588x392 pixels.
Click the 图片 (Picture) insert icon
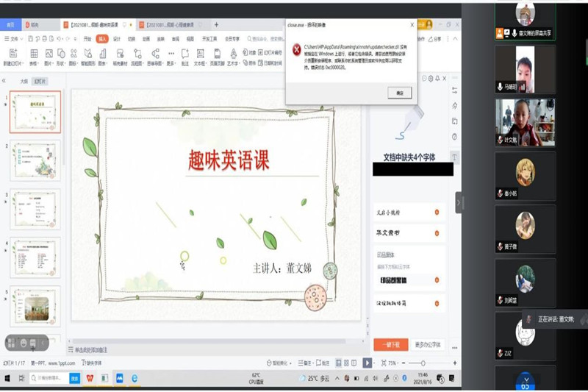click(x=49, y=54)
